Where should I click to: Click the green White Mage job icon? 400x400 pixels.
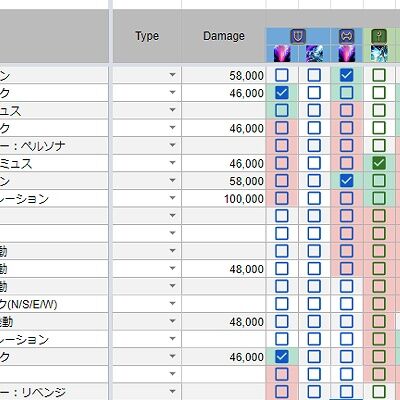click(379, 36)
